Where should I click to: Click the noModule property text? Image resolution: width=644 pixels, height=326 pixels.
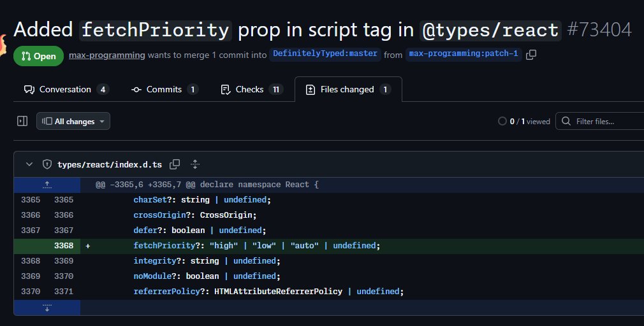[152, 276]
